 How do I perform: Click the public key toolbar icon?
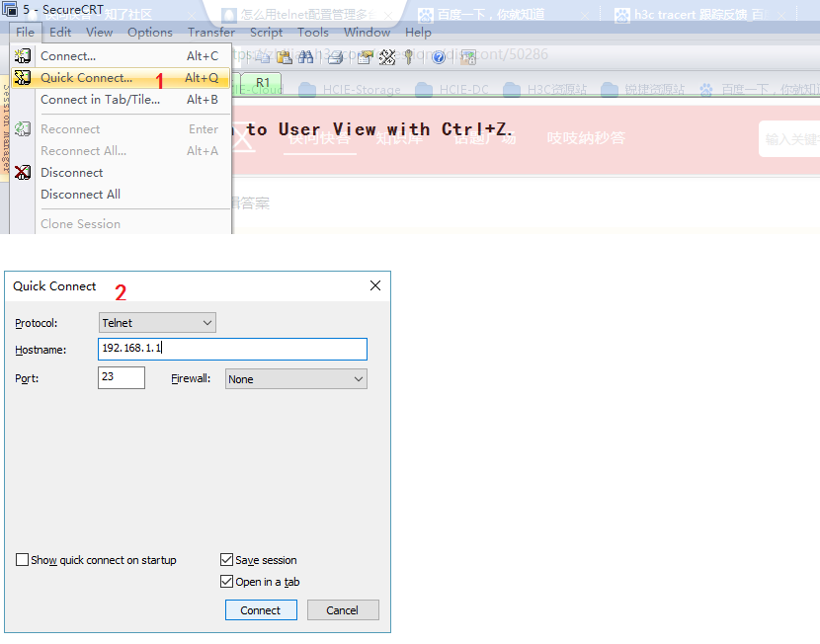click(x=409, y=57)
